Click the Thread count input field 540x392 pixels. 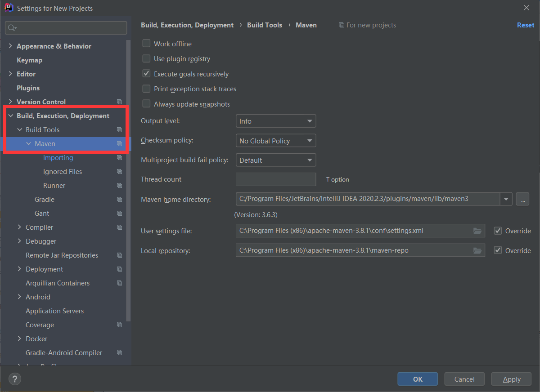[275, 179]
